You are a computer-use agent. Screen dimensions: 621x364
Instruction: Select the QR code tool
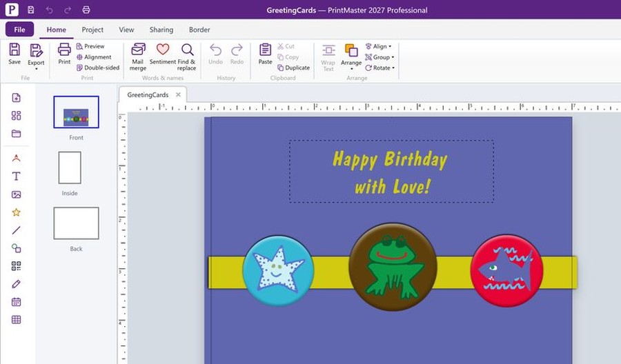(x=17, y=266)
